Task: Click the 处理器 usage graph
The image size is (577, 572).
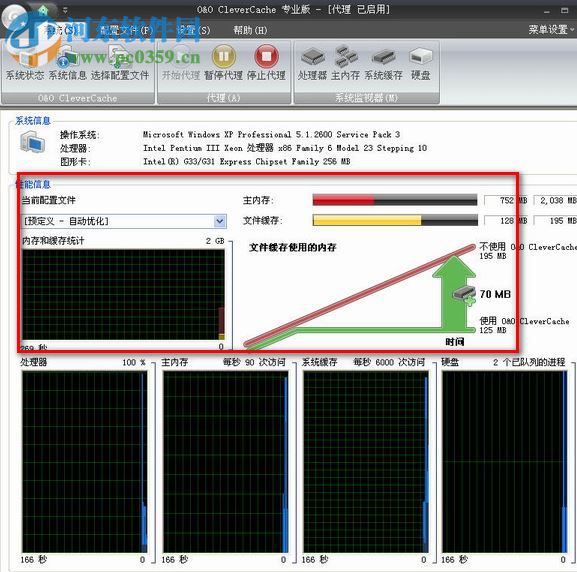Action: click(84, 462)
